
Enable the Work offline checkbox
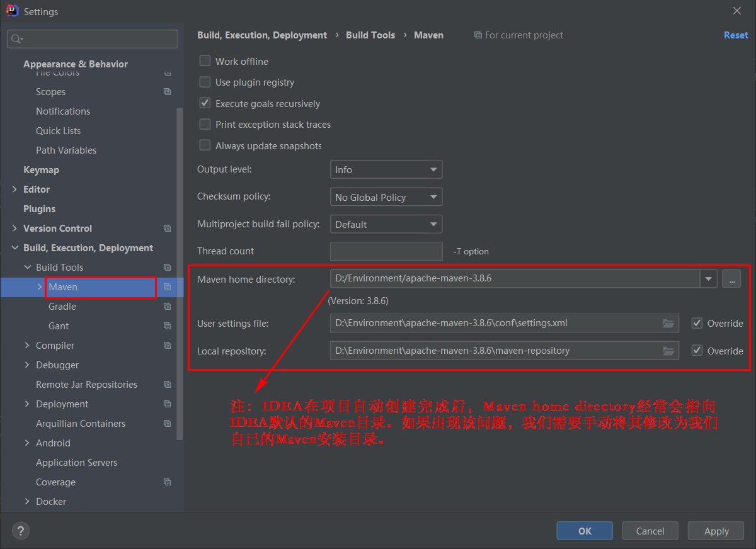coord(205,61)
